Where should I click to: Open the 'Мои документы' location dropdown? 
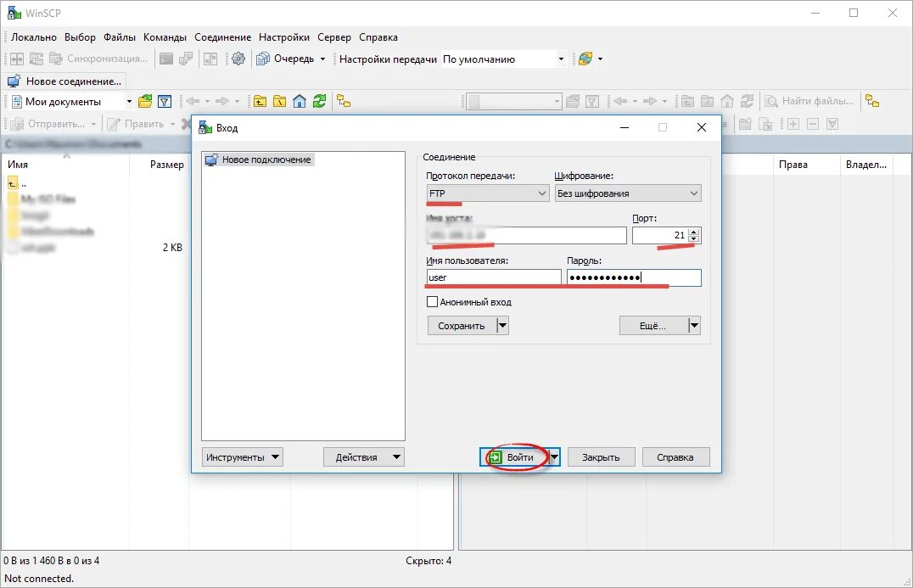[x=129, y=101]
